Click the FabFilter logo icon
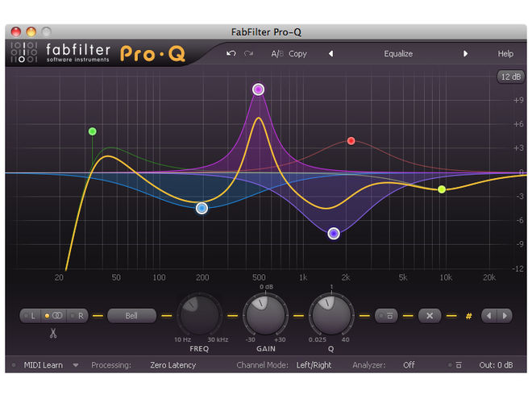The width and height of the screenshot is (532, 399). (x=23, y=52)
